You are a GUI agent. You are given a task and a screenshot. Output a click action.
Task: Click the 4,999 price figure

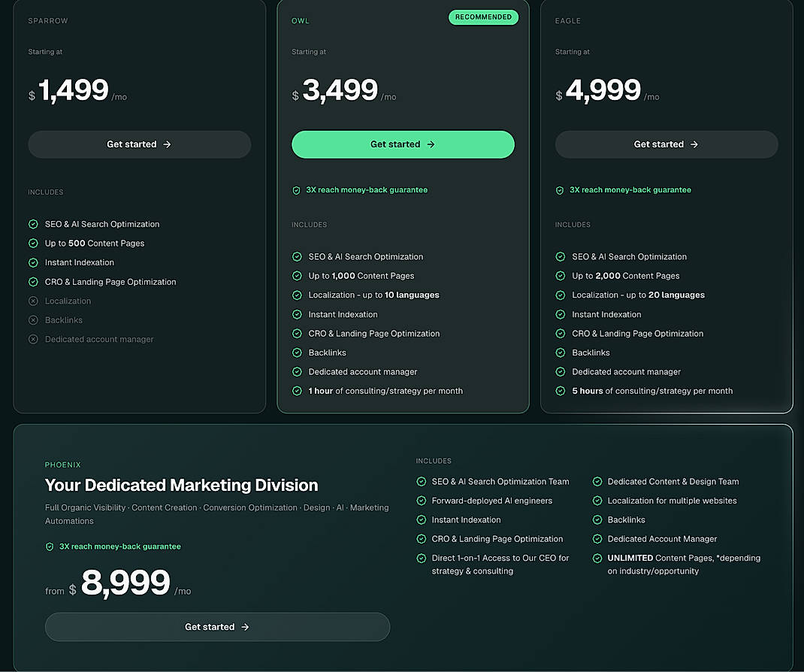pyautogui.click(x=603, y=89)
